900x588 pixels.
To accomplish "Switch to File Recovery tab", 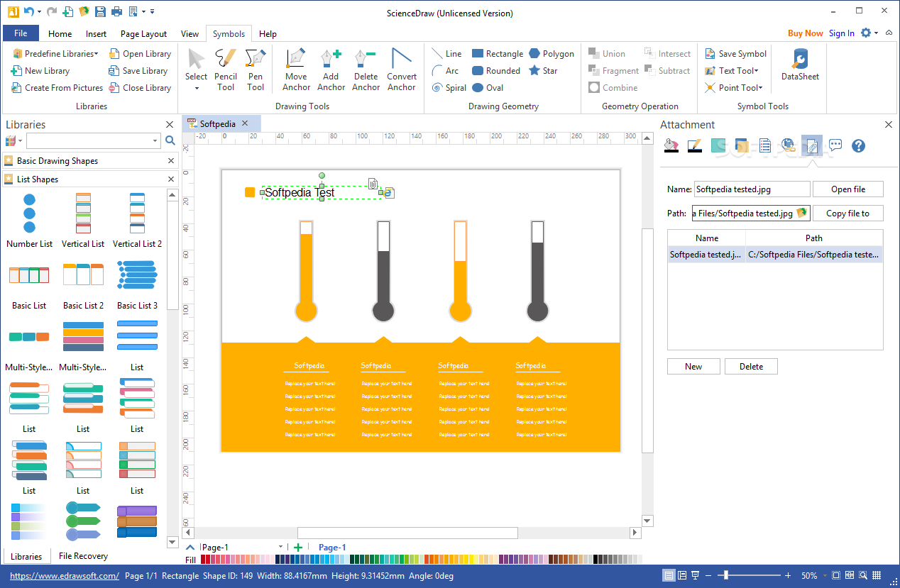I will [83, 556].
